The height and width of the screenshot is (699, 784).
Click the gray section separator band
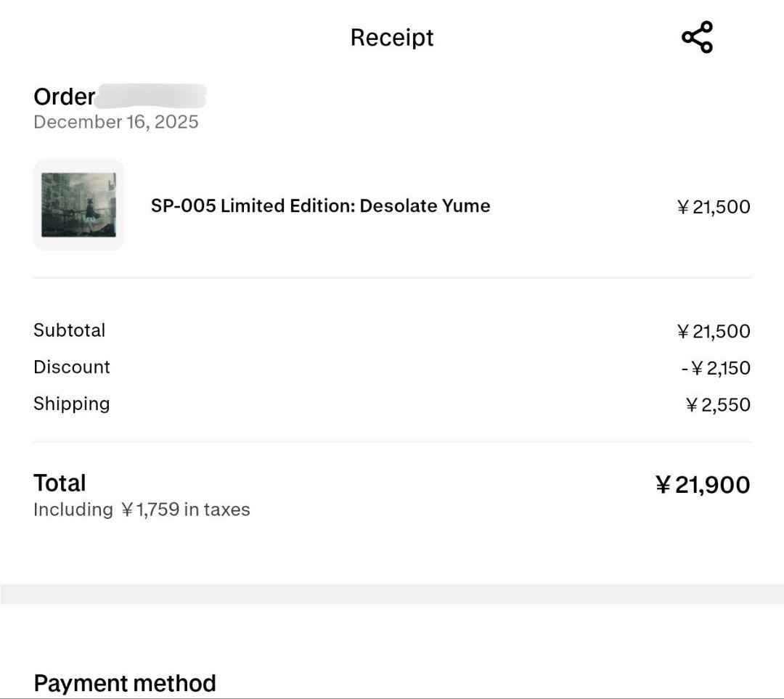pyautogui.click(x=392, y=594)
